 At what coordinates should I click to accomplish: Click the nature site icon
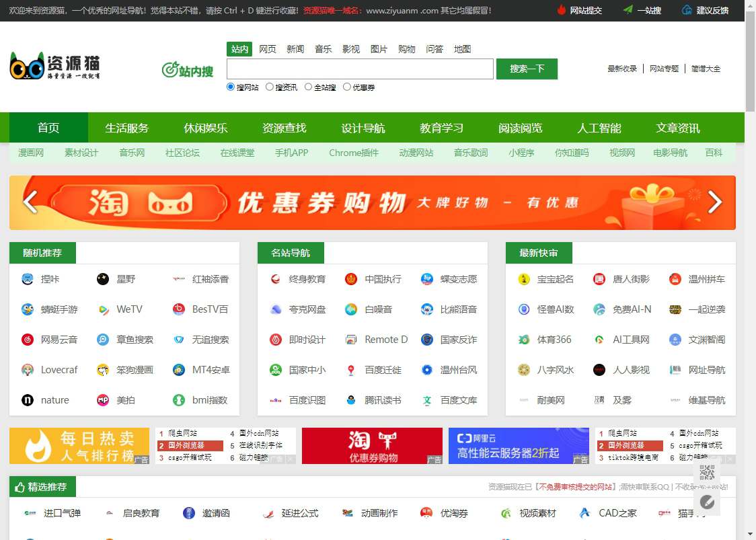pos(28,399)
